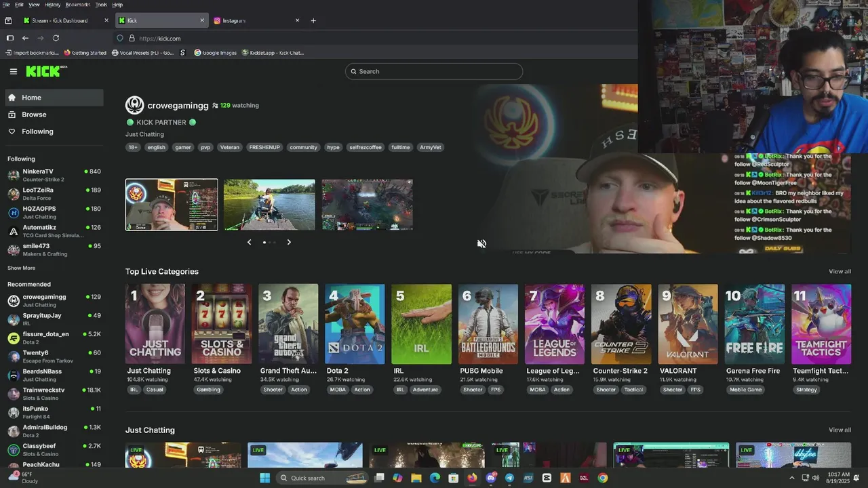Open Telegram from the taskbar
The width and height of the screenshot is (868, 488).
tap(509, 478)
